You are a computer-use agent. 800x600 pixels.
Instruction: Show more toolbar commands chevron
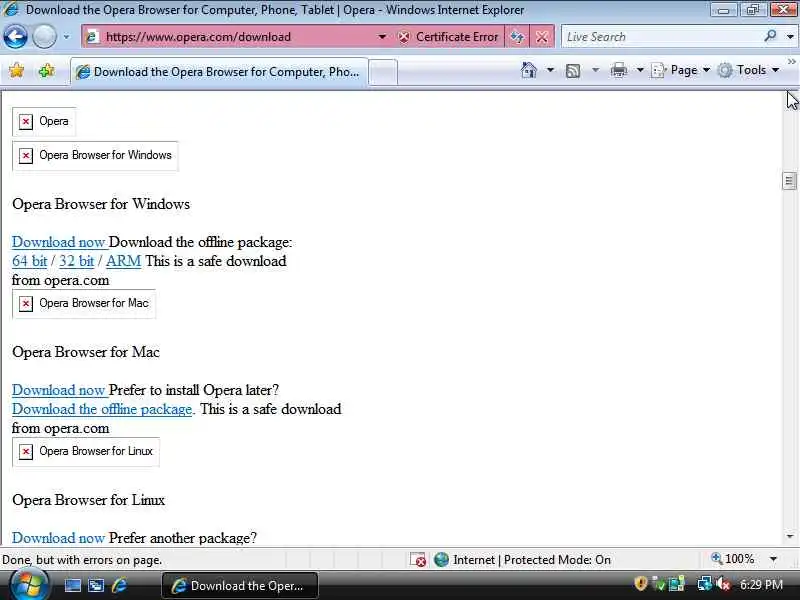point(791,61)
